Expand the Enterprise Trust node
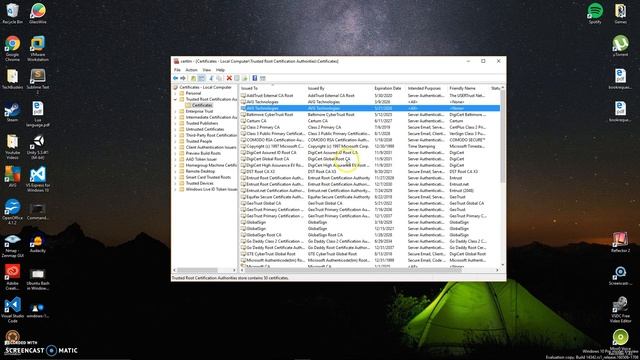 tap(176, 111)
